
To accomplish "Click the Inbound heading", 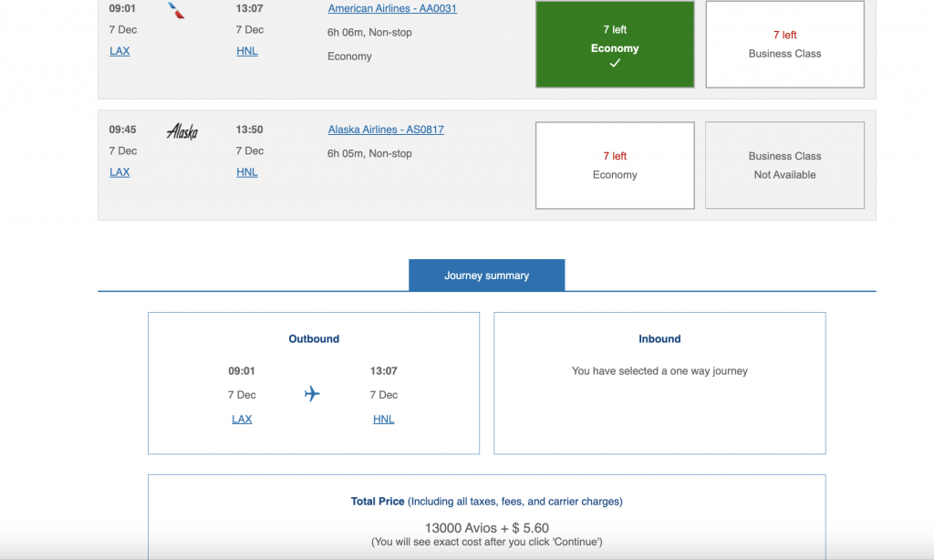I will 659,339.
